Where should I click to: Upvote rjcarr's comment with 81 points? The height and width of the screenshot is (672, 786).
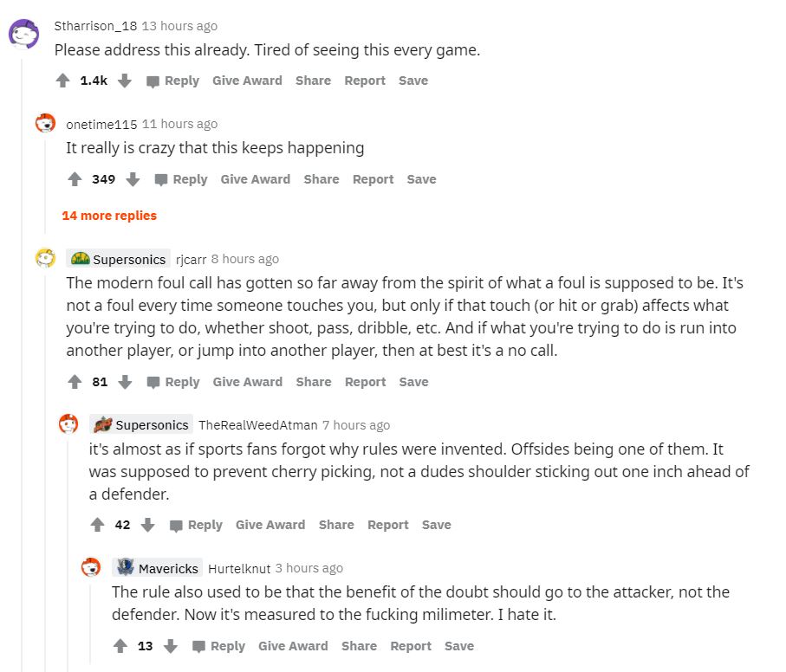pos(75,382)
